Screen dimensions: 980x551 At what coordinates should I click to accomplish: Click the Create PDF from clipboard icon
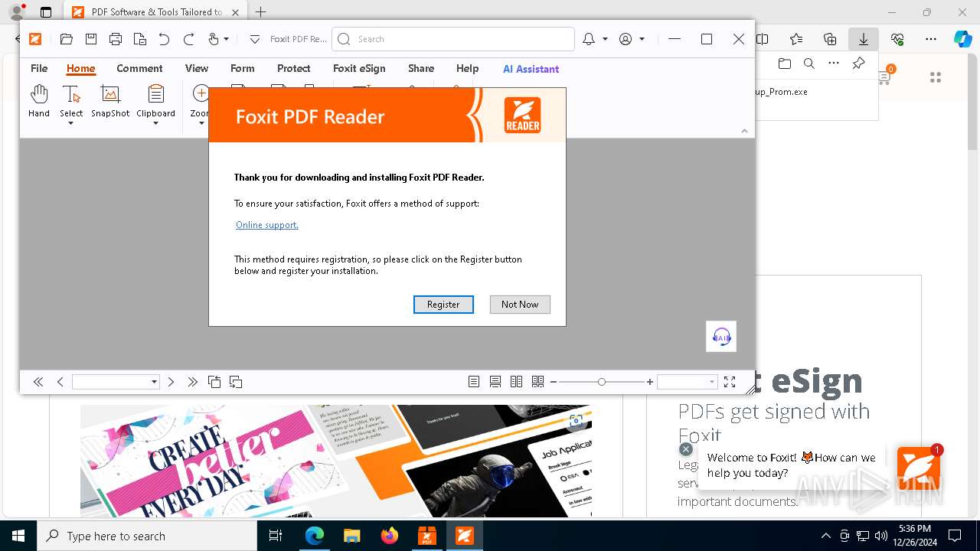click(x=140, y=39)
